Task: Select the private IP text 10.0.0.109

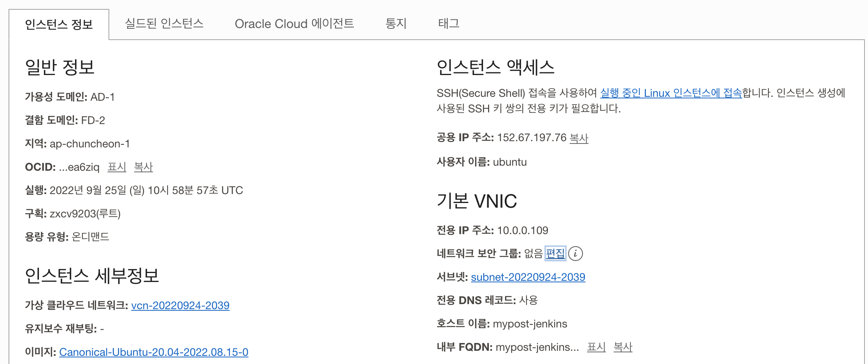Action: tap(523, 231)
